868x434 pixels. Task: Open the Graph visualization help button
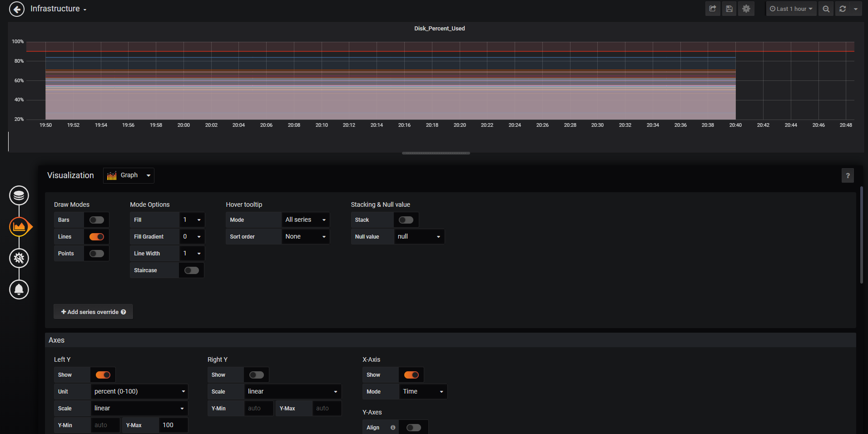848,175
